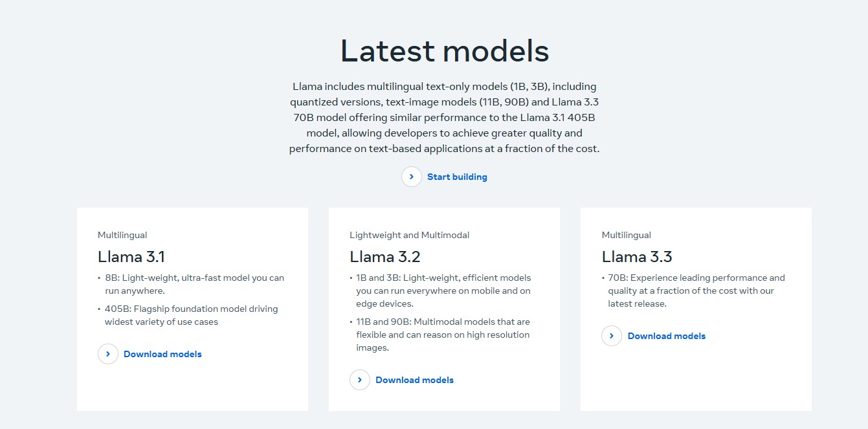
Task: Click the 8B light-weight model bullet
Action: [x=194, y=284]
